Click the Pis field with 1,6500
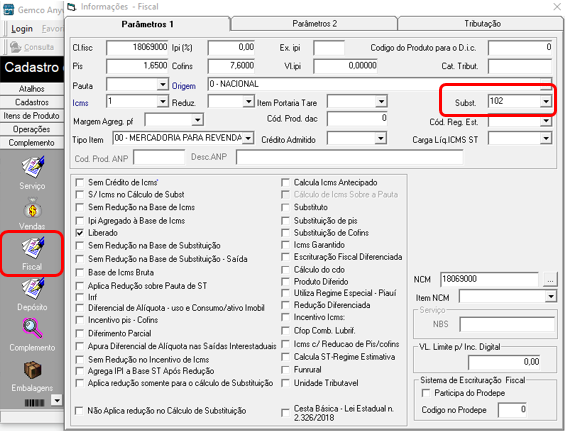Image resolution: width=566 pixels, height=431 pixels. click(137, 66)
